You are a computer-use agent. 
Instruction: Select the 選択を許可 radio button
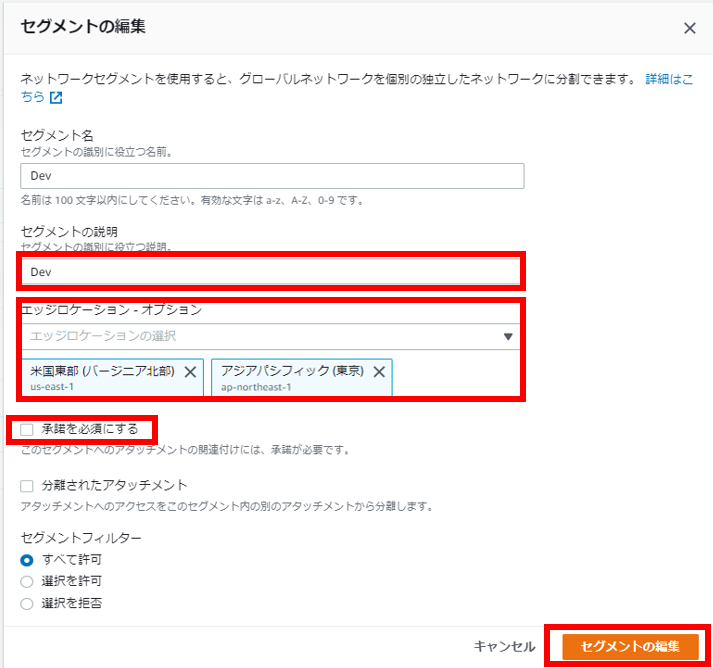pos(27,582)
